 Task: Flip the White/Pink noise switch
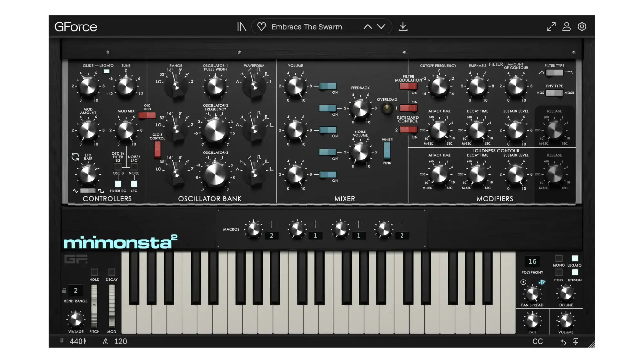tap(387, 151)
